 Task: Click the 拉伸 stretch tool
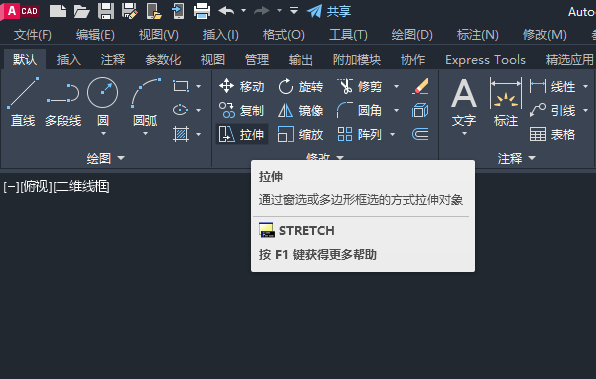(242, 134)
